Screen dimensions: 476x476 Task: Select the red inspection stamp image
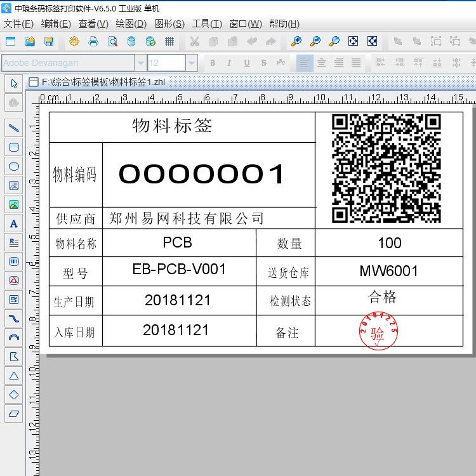378,331
